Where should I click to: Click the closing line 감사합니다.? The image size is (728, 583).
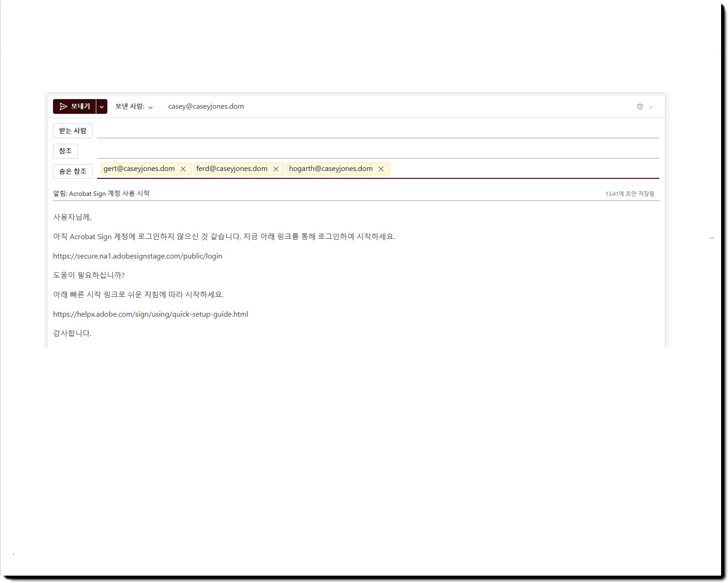(x=72, y=333)
